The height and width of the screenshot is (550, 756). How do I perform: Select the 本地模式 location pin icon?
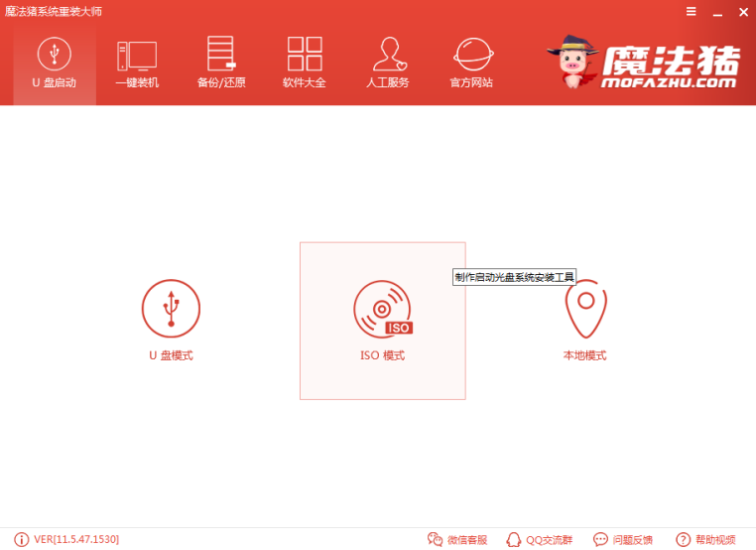click(x=585, y=309)
